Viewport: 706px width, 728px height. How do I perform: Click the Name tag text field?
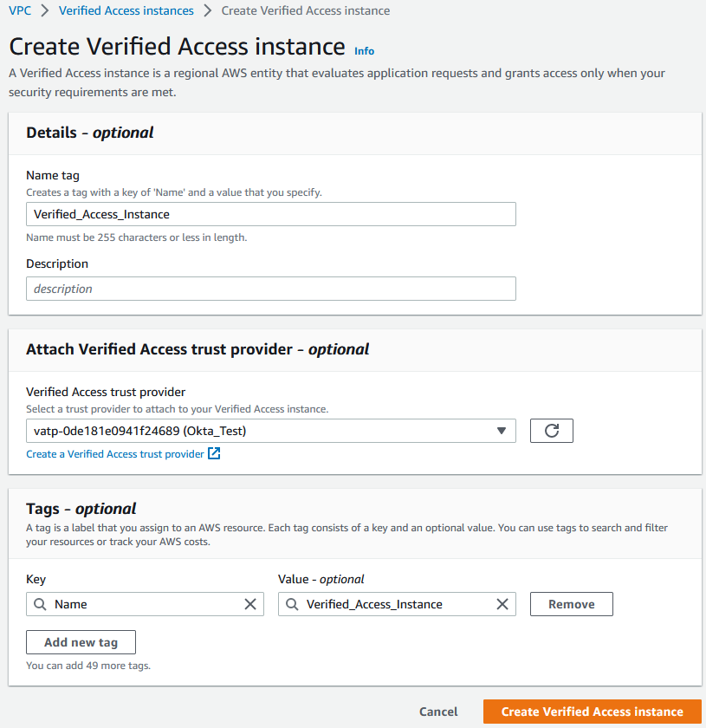click(x=270, y=214)
